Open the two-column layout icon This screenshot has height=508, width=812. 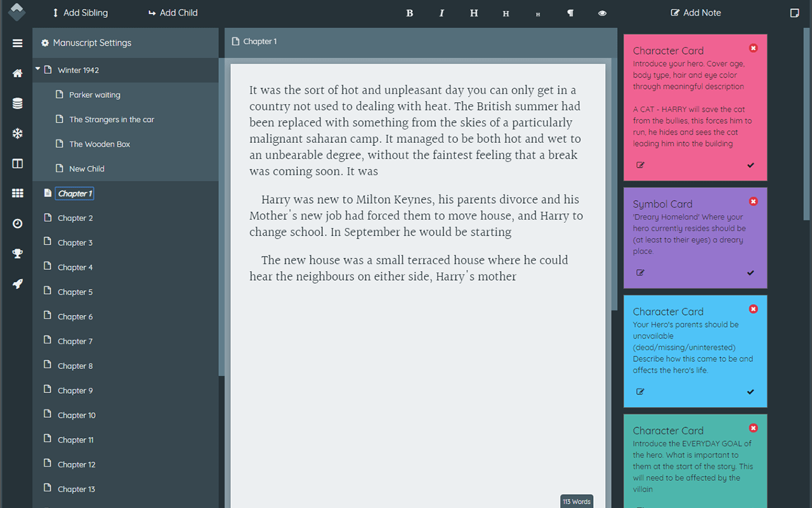[x=17, y=164]
